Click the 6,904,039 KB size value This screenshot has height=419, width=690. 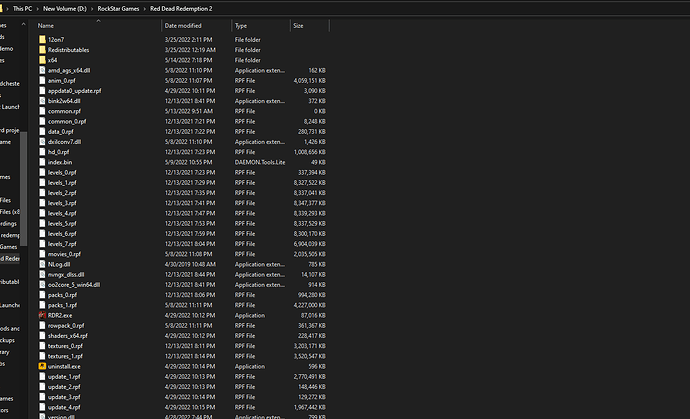[x=309, y=244]
